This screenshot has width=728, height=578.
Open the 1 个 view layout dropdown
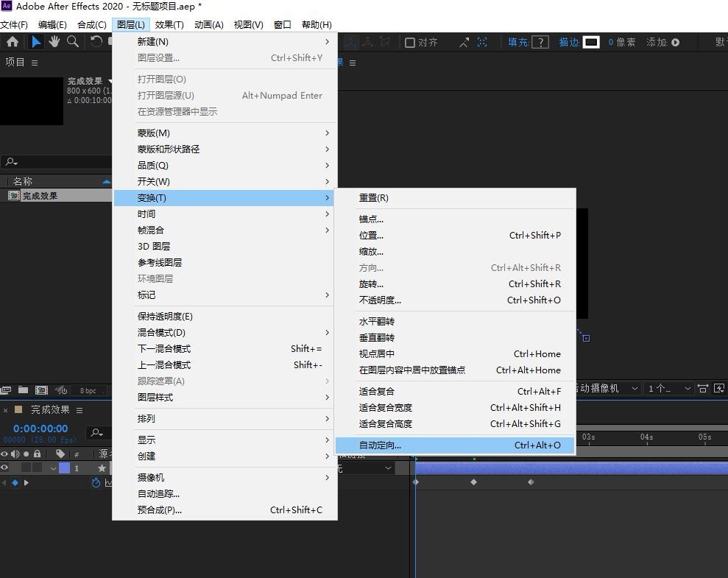click(668, 388)
